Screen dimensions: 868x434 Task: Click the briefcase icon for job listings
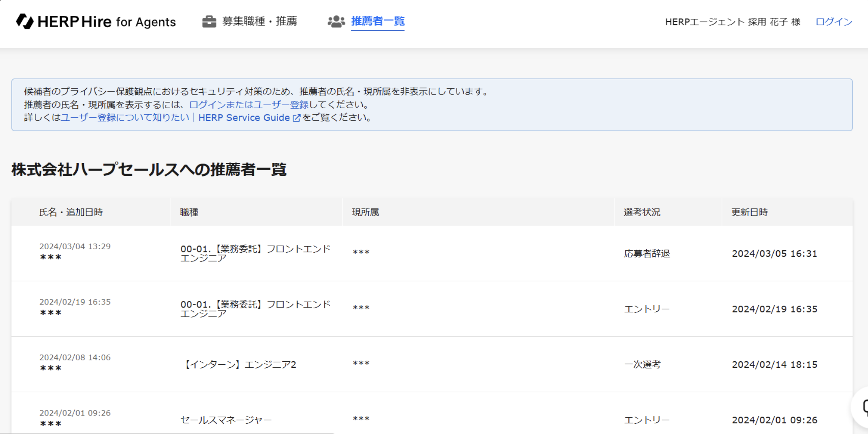[209, 21]
